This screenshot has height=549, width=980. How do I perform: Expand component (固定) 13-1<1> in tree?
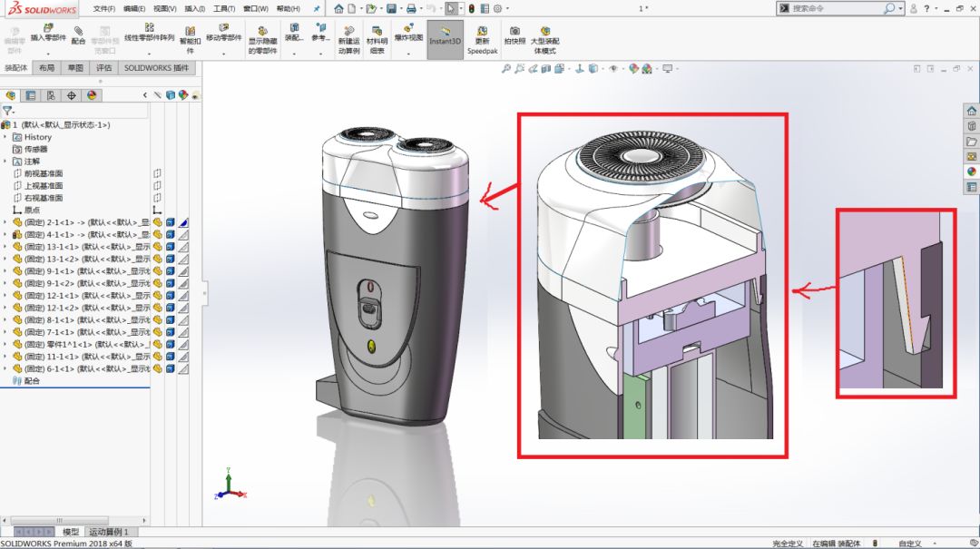5,247
